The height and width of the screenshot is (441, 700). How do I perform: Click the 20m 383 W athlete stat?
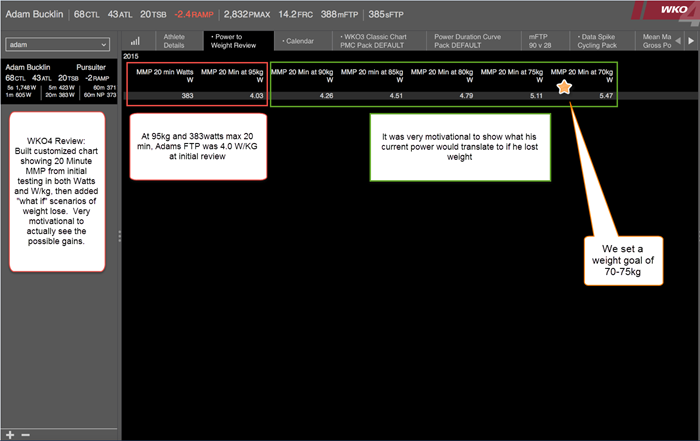coord(60,95)
